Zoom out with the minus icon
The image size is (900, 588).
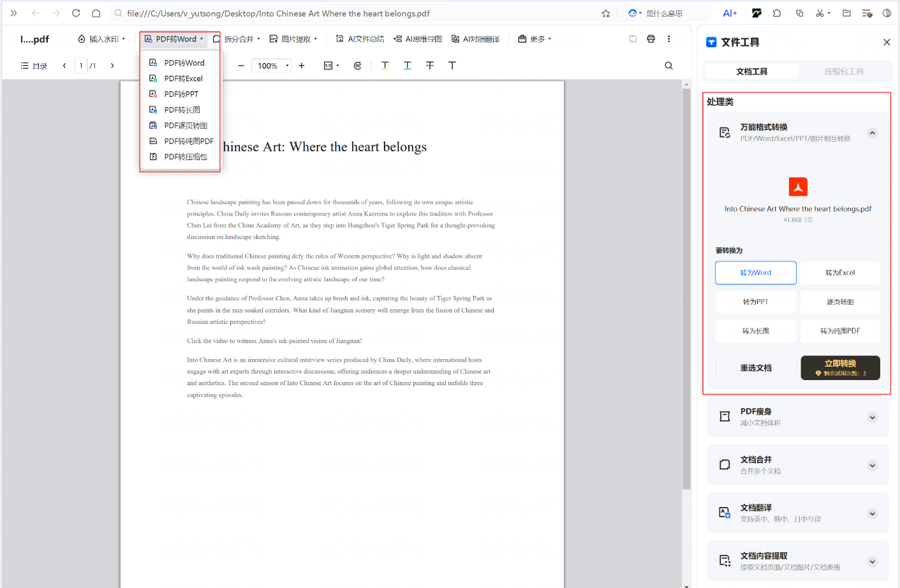(241, 66)
